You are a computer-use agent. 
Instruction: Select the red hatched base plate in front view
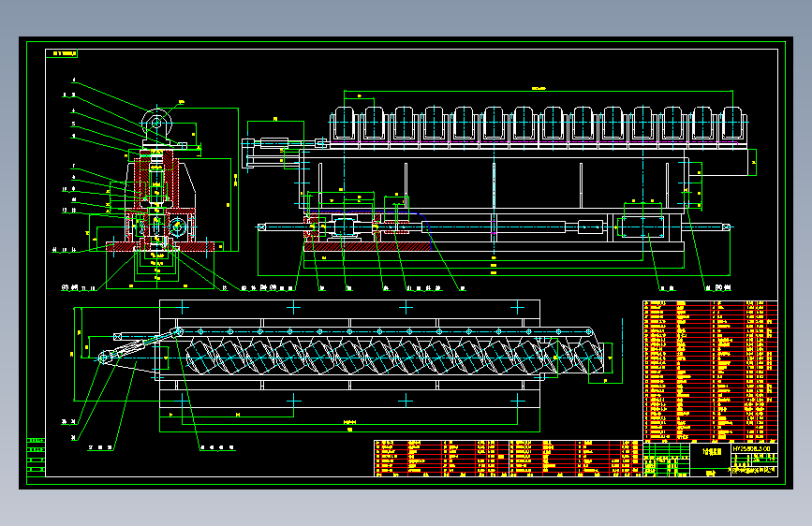pyautogui.click(x=368, y=247)
